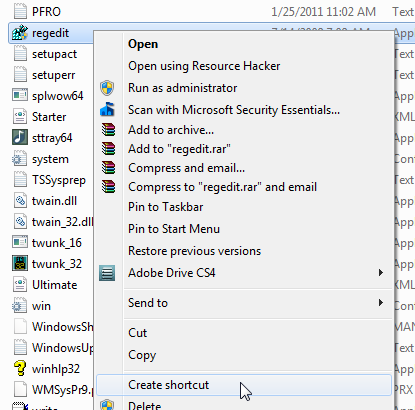Select the PFRO file name

click(x=46, y=12)
